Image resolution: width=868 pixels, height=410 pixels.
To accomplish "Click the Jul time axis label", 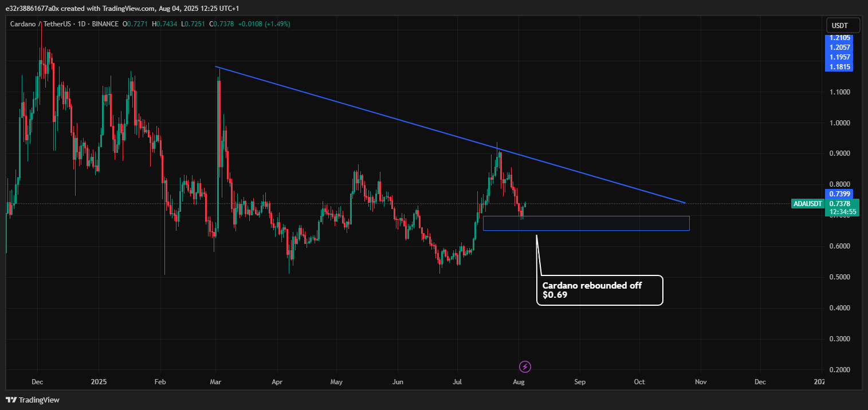I will pos(458,381).
